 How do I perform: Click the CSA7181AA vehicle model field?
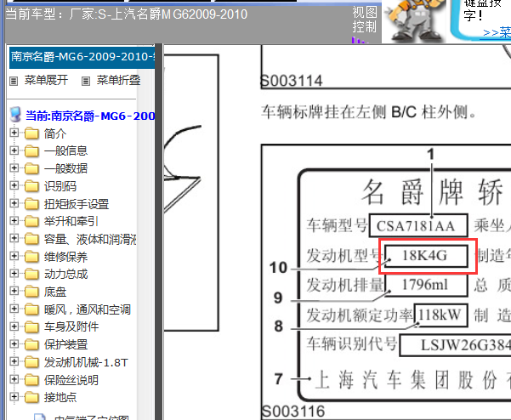pos(418,226)
